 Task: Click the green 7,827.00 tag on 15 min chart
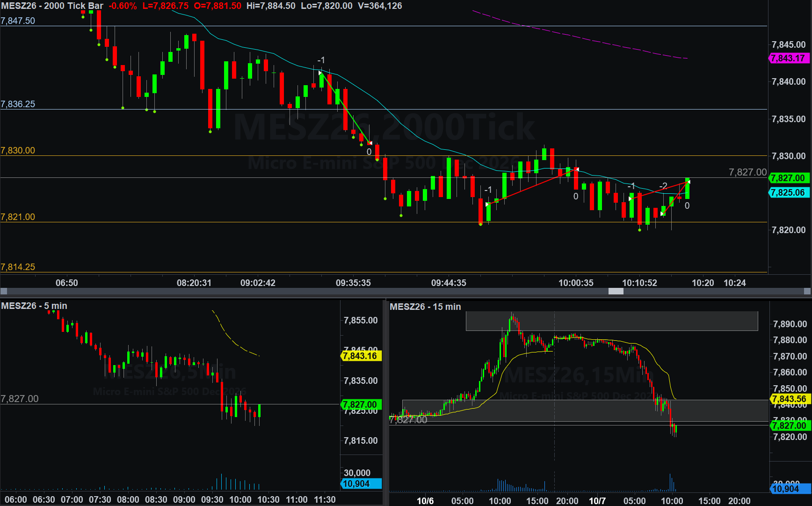pos(790,425)
